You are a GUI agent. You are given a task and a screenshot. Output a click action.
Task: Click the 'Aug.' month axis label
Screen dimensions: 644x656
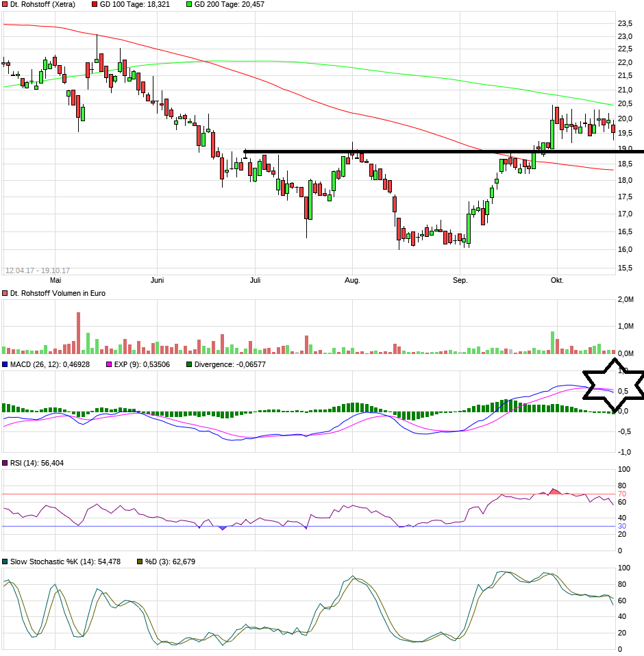pos(352,280)
